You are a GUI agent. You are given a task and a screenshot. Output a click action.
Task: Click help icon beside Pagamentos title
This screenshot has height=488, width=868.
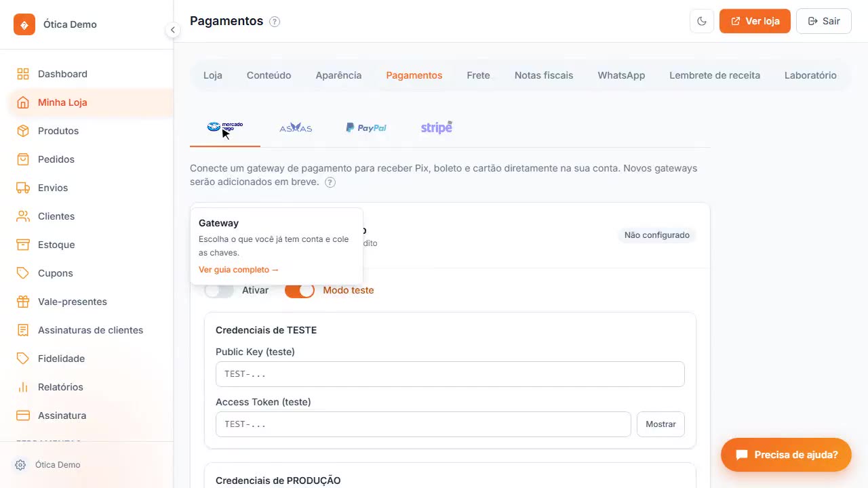pyautogui.click(x=275, y=22)
